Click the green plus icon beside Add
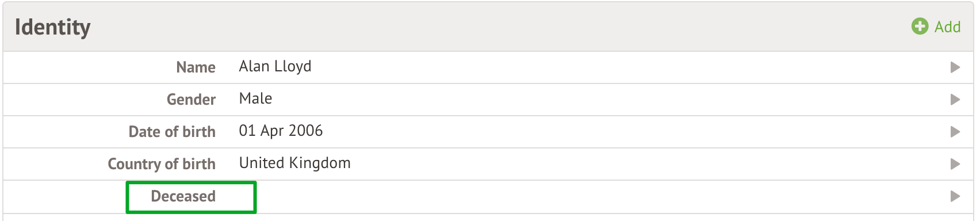This screenshot has height=221, width=980. (x=920, y=26)
